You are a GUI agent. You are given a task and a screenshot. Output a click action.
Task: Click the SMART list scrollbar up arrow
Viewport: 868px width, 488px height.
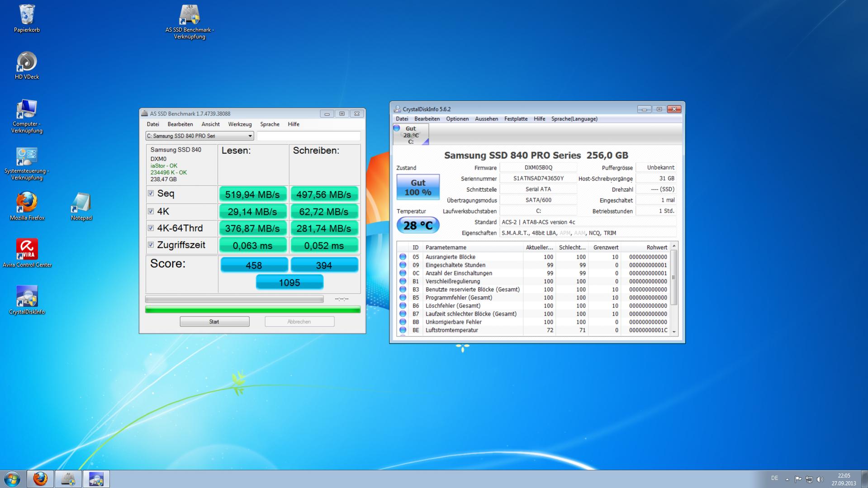point(674,246)
